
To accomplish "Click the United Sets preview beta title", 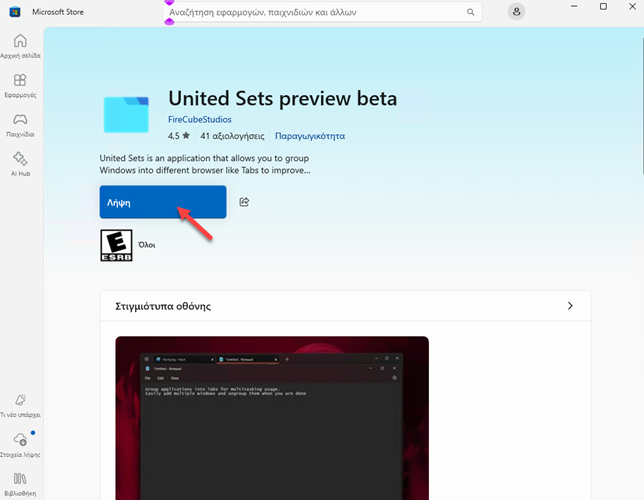I will point(283,98).
